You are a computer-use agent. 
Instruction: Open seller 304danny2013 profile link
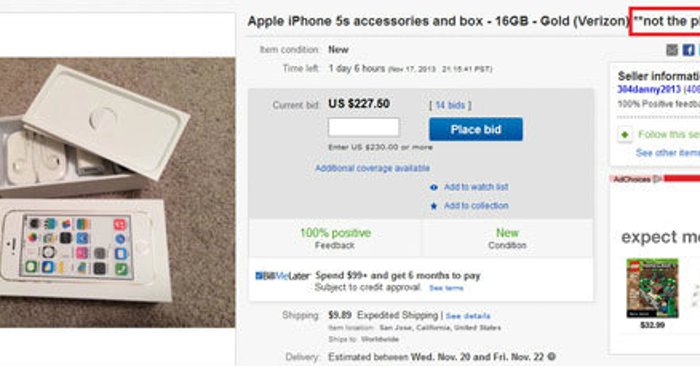coord(649,89)
